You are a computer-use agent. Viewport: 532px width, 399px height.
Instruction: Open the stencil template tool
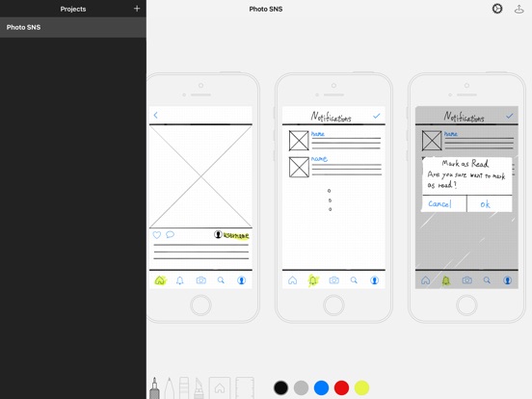click(x=220, y=387)
